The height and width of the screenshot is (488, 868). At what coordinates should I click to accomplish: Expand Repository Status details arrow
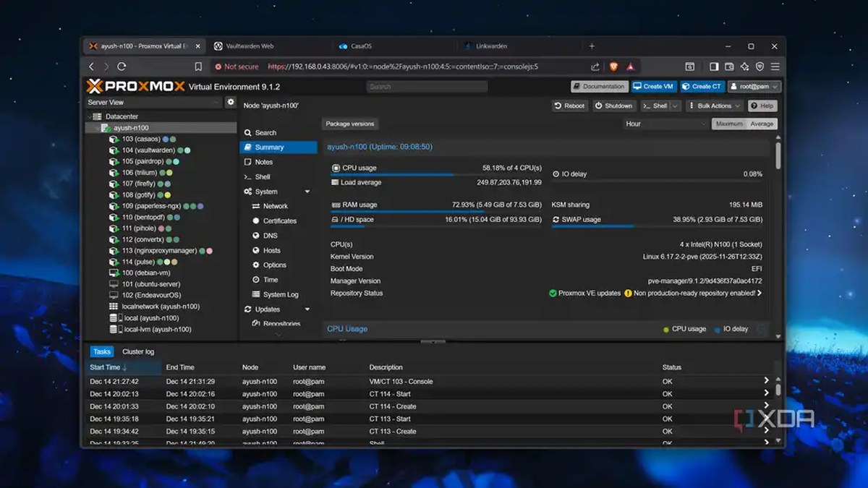(759, 294)
